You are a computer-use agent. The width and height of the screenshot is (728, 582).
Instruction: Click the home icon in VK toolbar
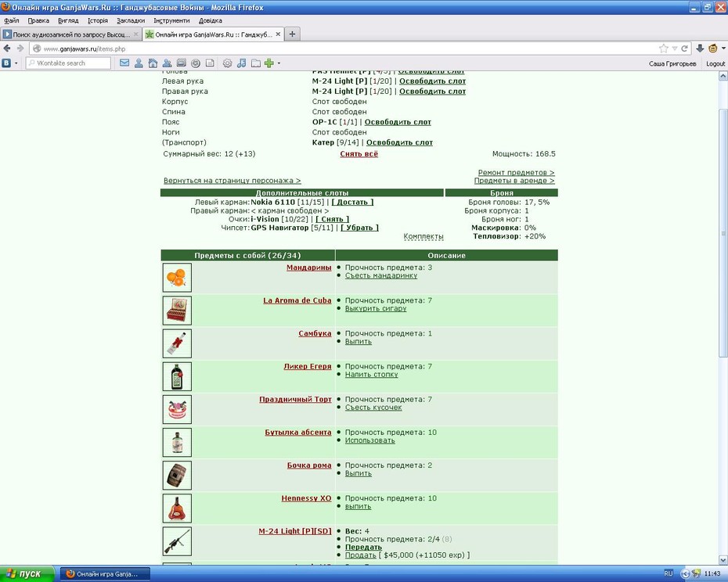(153, 63)
